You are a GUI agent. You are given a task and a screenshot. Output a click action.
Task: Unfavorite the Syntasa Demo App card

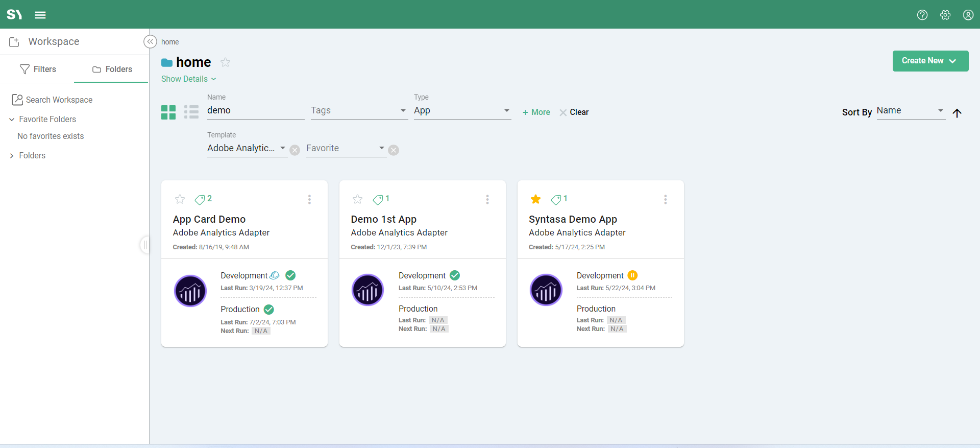[x=535, y=199]
